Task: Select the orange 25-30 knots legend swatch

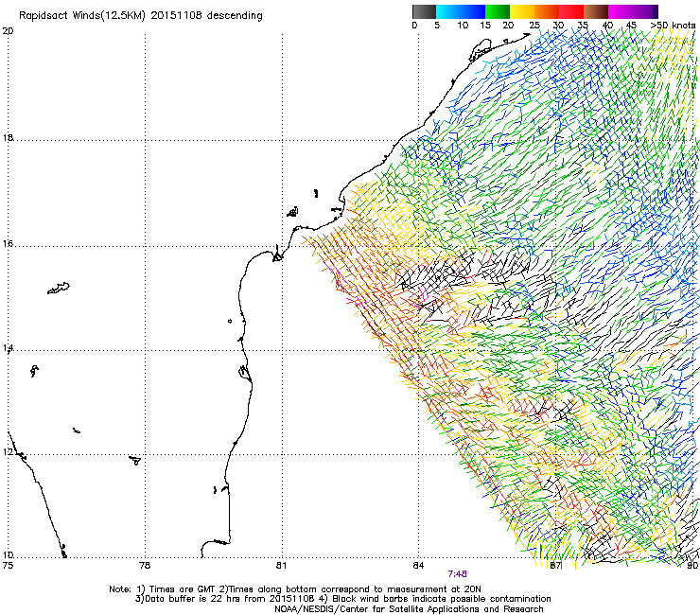Action: 547,11
